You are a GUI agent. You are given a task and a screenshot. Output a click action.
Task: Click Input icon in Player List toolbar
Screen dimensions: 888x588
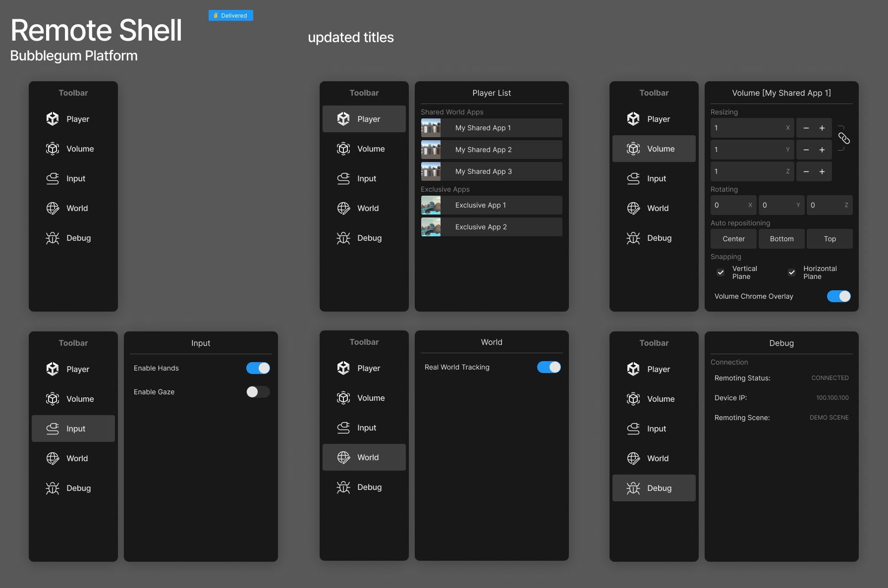[x=343, y=178]
